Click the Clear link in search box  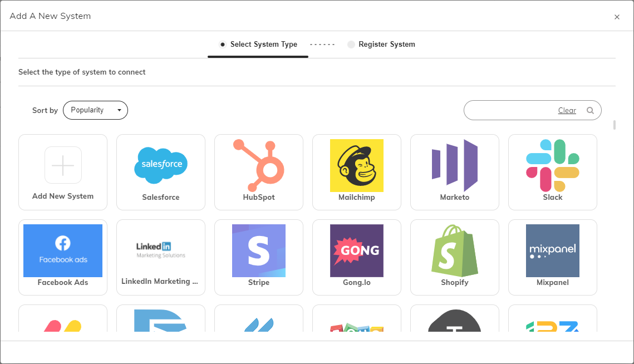567,110
